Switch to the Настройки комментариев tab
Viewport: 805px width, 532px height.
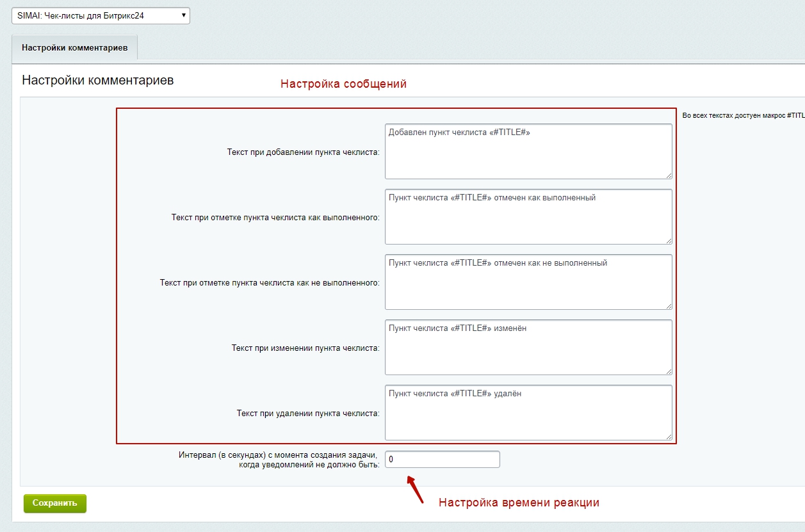tap(74, 48)
